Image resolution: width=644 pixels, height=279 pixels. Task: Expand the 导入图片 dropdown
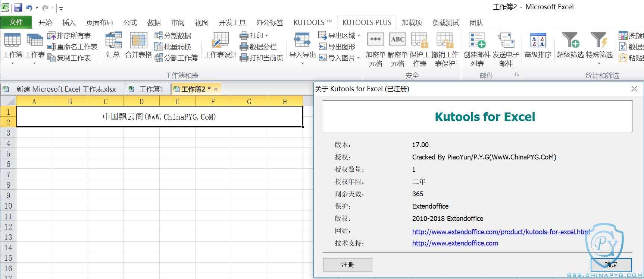point(359,58)
